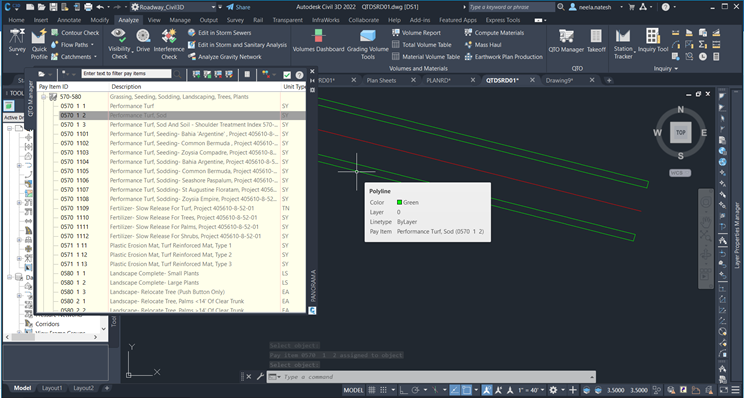
Task: Toggle the green checkmark in QTO Manager toolbar
Action: click(x=287, y=74)
